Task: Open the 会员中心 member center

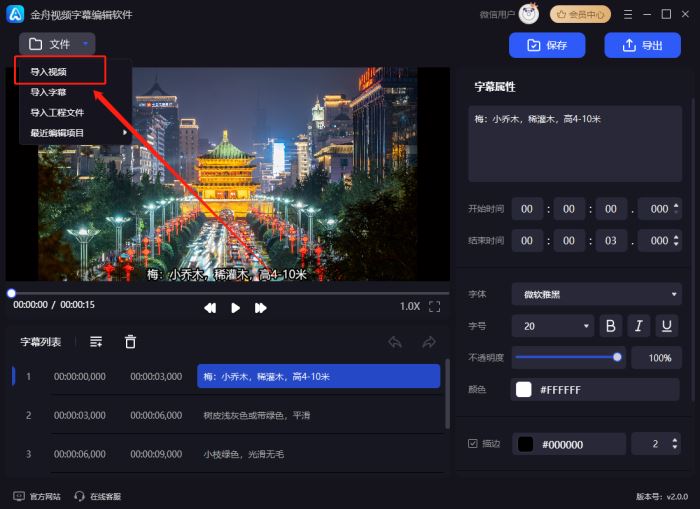Action: pyautogui.click(x=580, y=14)
